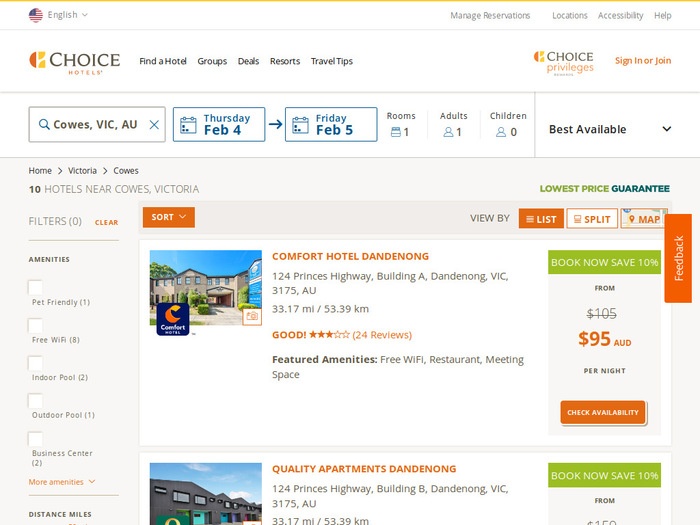Image resolution: width=700 pixels, height=525 pixels.
Task: Open the English language dropdown
Action: pyautogui.click(x=67, y=15)
